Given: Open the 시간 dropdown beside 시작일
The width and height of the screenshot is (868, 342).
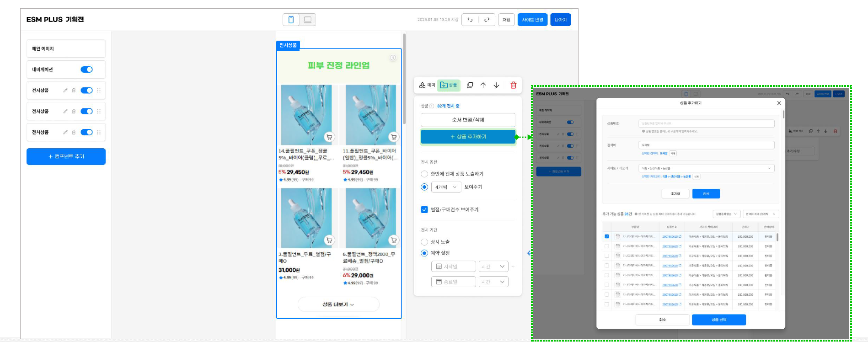Looking at the screenshot, I should (493, 267).
